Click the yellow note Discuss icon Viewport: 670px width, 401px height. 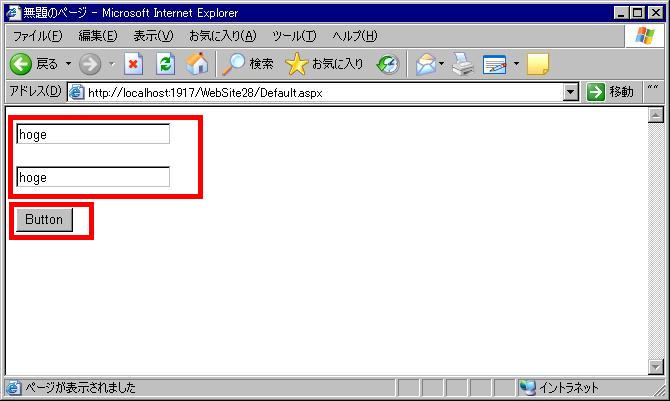click(x=538, y=64)
